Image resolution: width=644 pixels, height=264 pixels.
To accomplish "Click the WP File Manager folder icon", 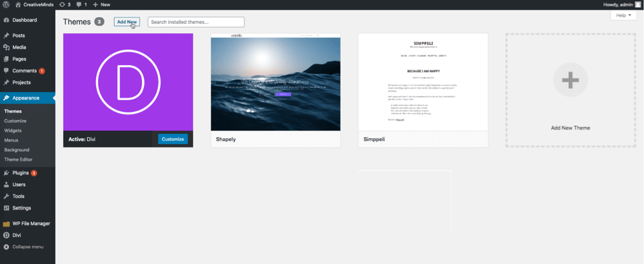I will 6,224.
